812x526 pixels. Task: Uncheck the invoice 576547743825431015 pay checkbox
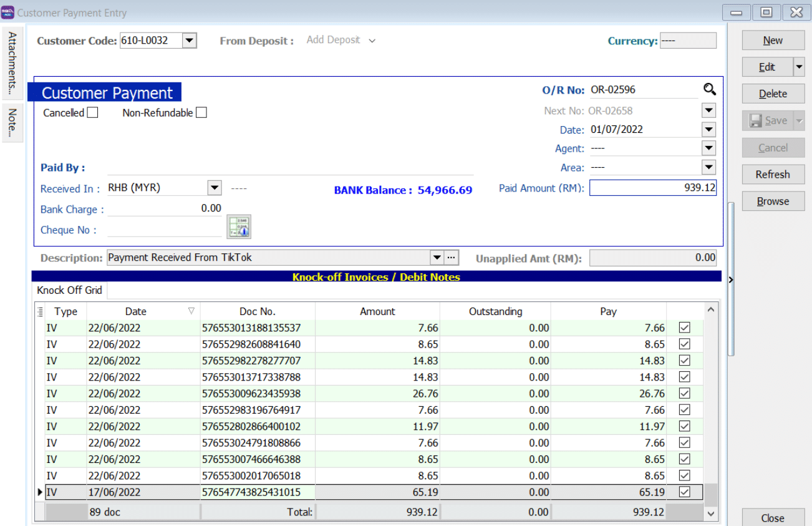coord(684,492)
